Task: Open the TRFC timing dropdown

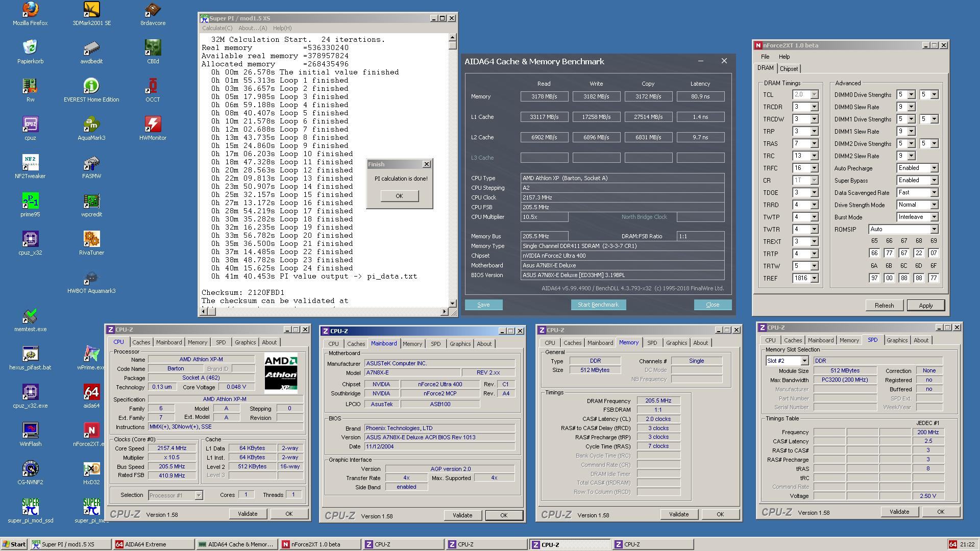Action: pos(814,168)
